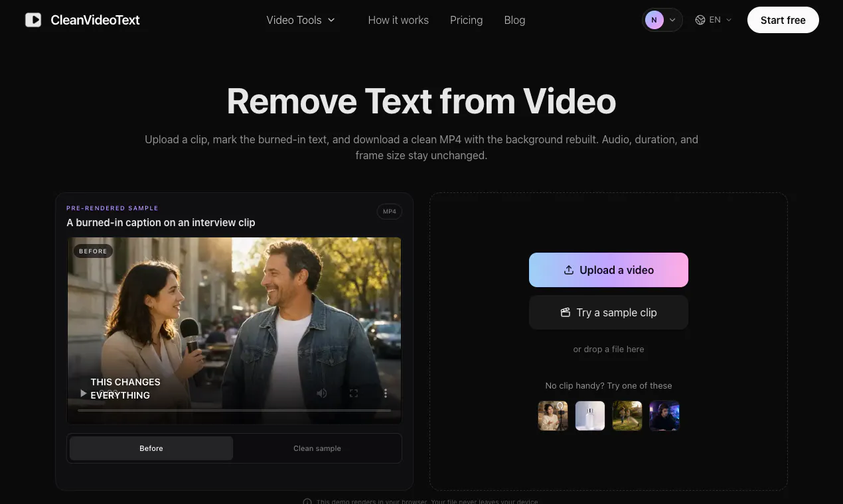Open the N user account menu
Image resolution: width=843 pixels, height=504 pixels.
662,20
